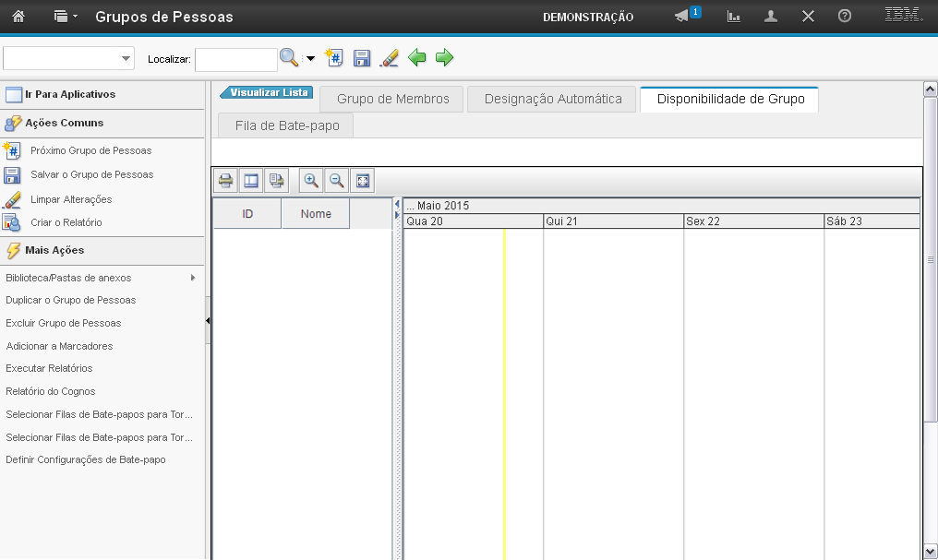Open the reports chart icon in header

(x=734, y=17)
